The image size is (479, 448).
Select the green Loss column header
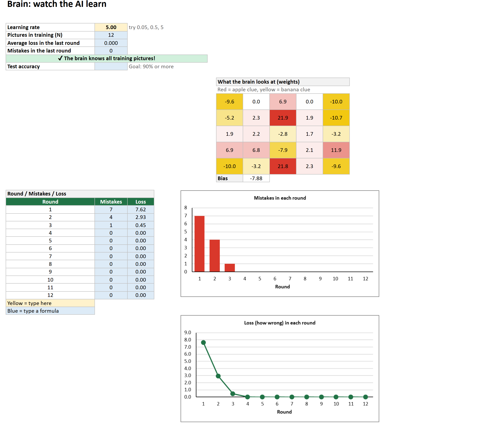tap(141, 202)
